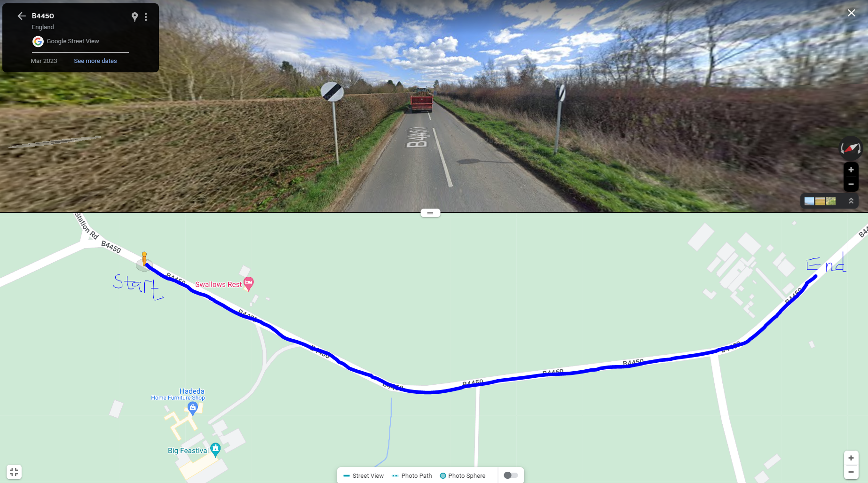The height and width of the screenshot is (483, 868).
Task: Close the Street View panorama
Action: tap(851, 13)
